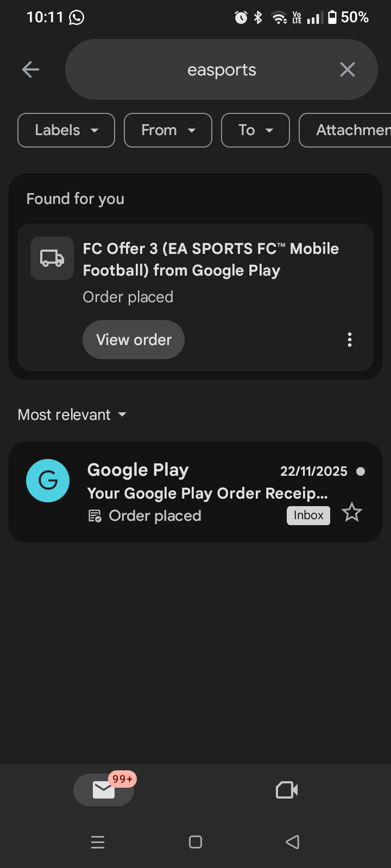Open the Labels filter dropdown
391x868 pixels.
coord(66,130)
